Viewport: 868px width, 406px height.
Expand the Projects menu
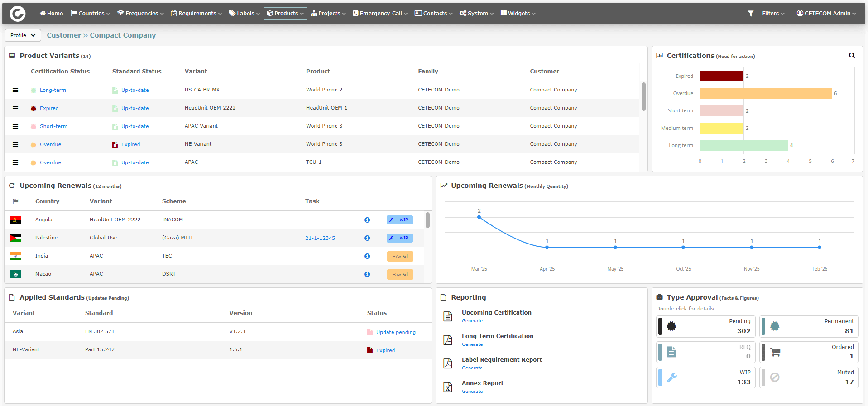tap(328, 14)
